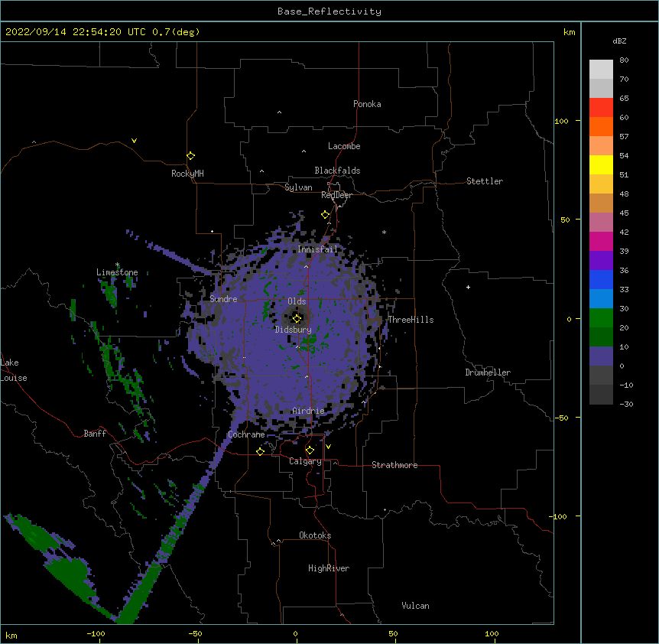Select the yellow diamond marker below Cochrane
659x644 pixels.
260,451
